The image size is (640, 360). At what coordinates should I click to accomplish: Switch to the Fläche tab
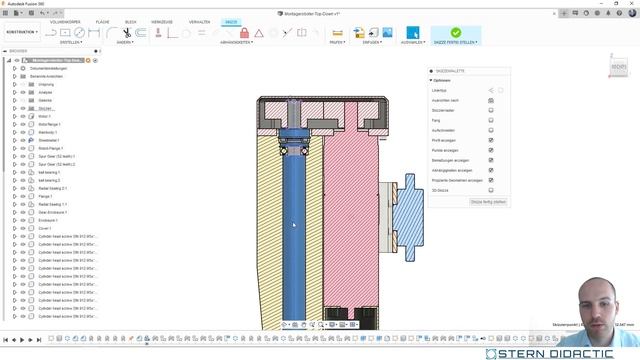pos(102,22)
